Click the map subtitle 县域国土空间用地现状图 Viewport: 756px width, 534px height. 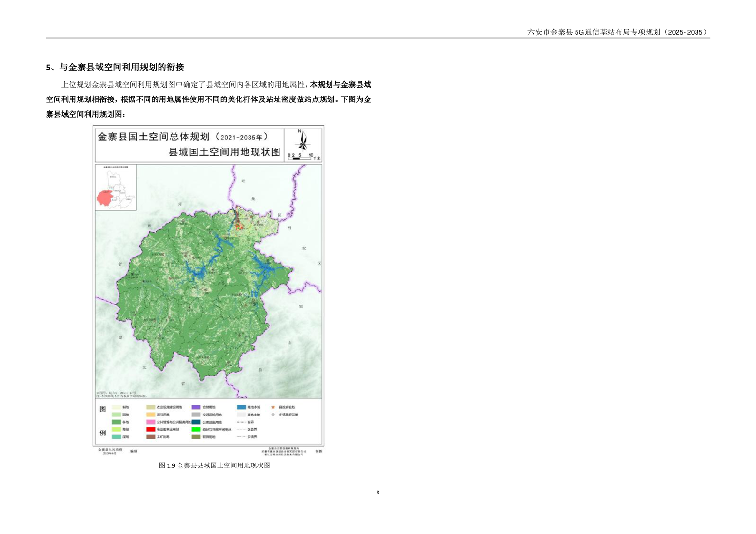click(x=225, y=153)
